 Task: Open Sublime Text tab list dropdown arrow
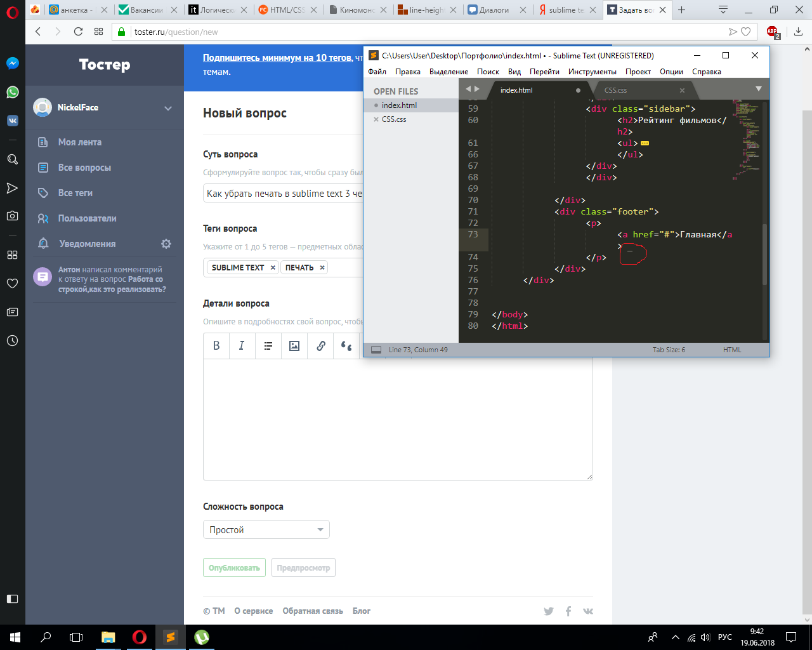pos(758,89)
